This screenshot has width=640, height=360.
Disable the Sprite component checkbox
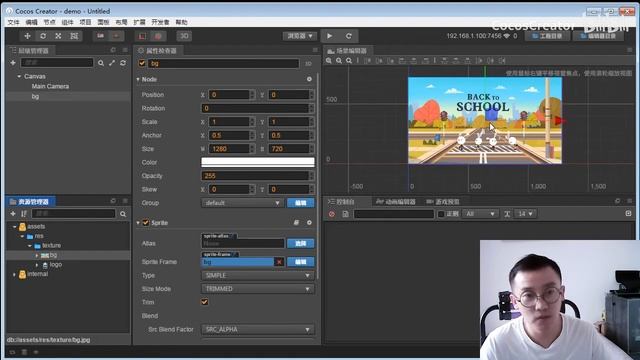(146, 223)
